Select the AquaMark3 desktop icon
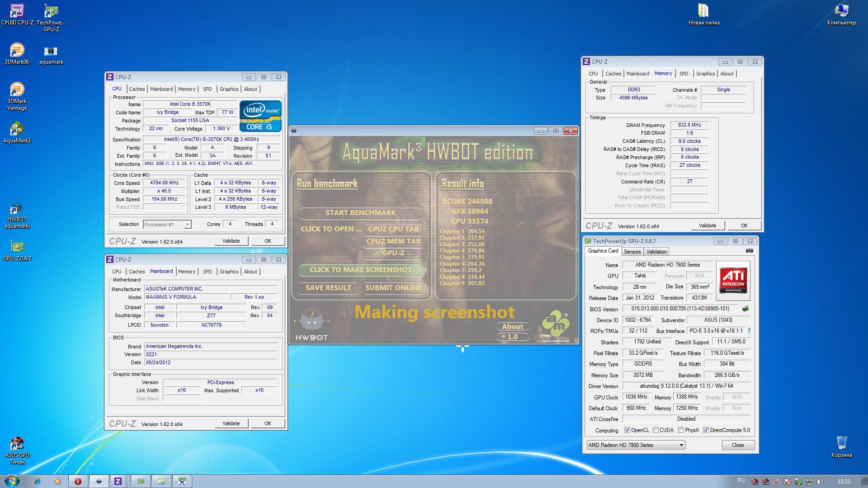Screen dimensions: 868x488 pos(17,132)
